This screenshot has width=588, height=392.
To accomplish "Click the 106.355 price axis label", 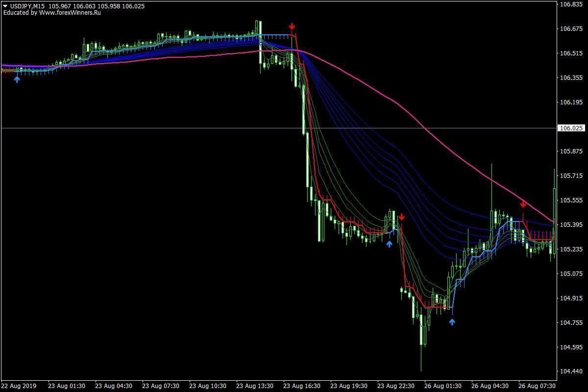I will [x=571, y=78].
